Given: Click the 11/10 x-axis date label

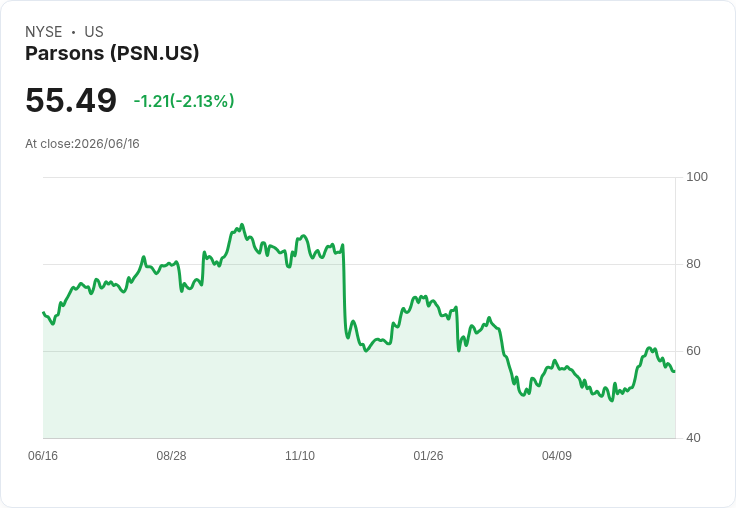Looking at the screenshot, I should point(300,455).
